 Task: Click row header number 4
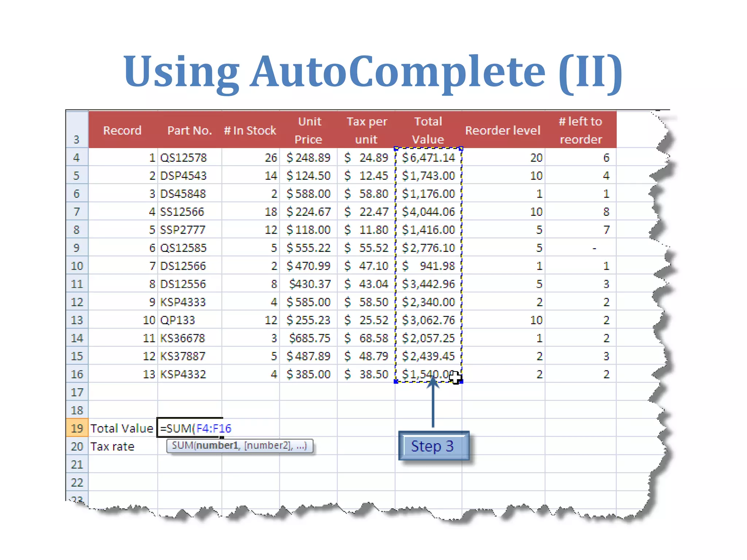click(x=77, y=157)
